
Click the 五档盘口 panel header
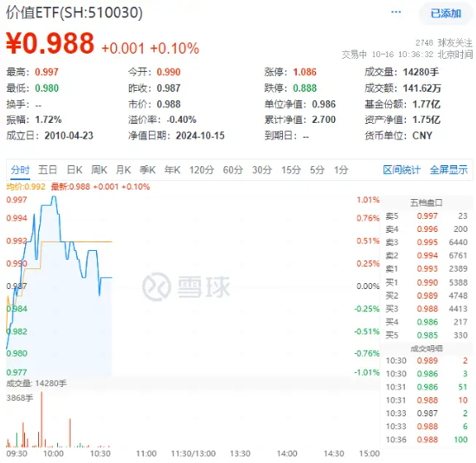tap(426, 203)
